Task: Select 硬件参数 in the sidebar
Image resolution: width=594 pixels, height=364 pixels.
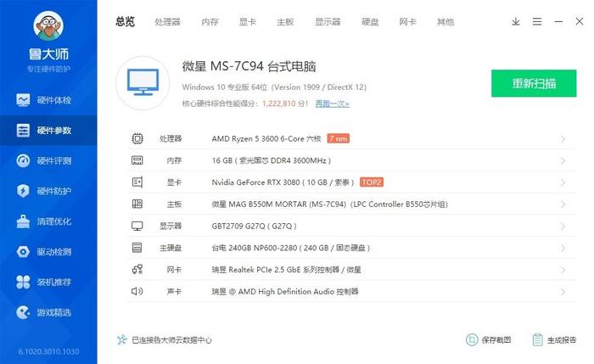Action: coord(48,131)
